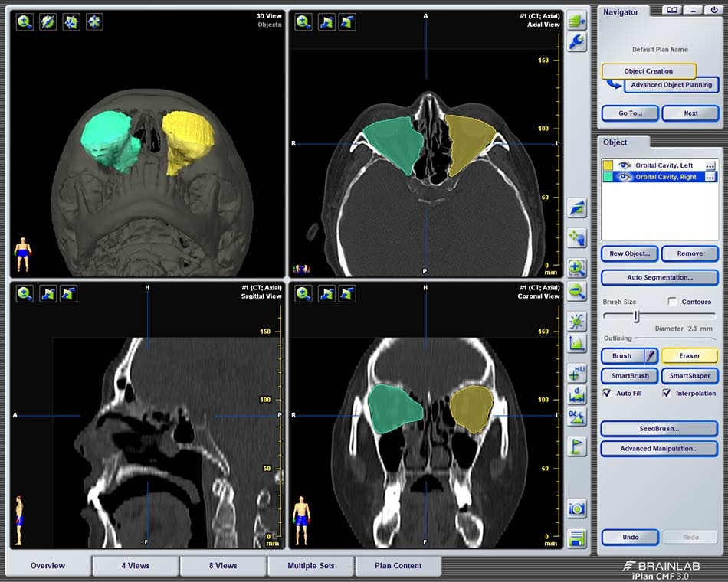The width and height of the screenshot is (728, 582).
Task: Select the angle measurement tool icon
Action: pyautogui.click(x=576, y=417)
